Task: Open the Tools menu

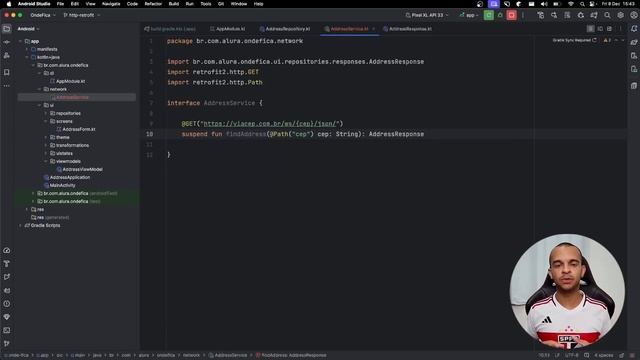Action: pos(206,4)
